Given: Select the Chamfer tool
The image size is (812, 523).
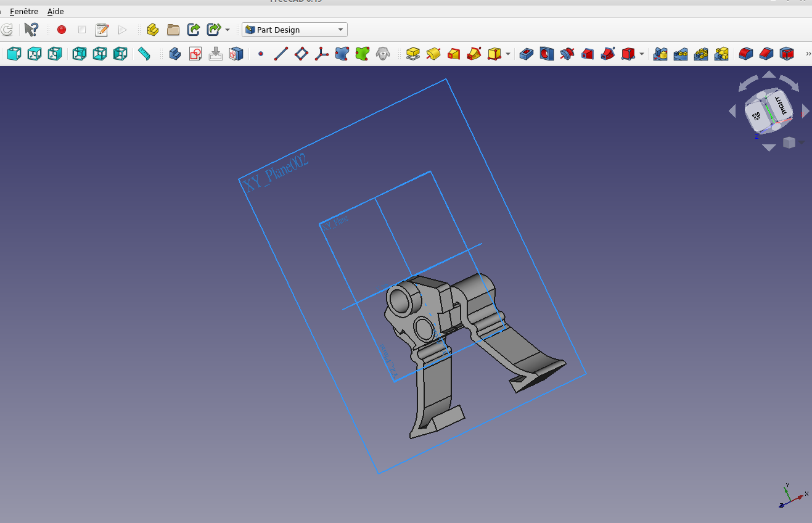Looking at the screenshot, I should (x=766, y=54).
